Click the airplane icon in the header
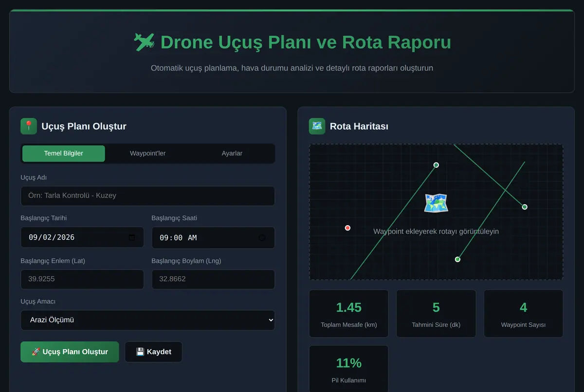The width and height of the screenshot is (584, 392). point(144,42)
